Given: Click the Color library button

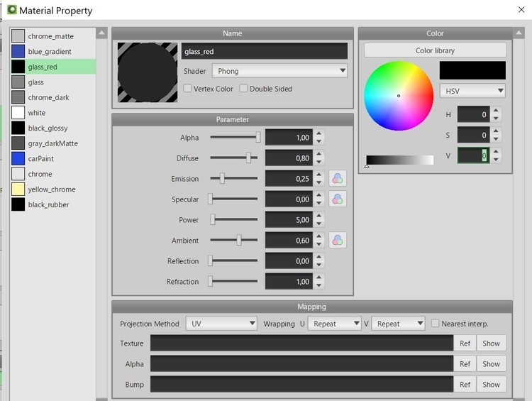Looking at the screenshot, I should coord(435,50).
